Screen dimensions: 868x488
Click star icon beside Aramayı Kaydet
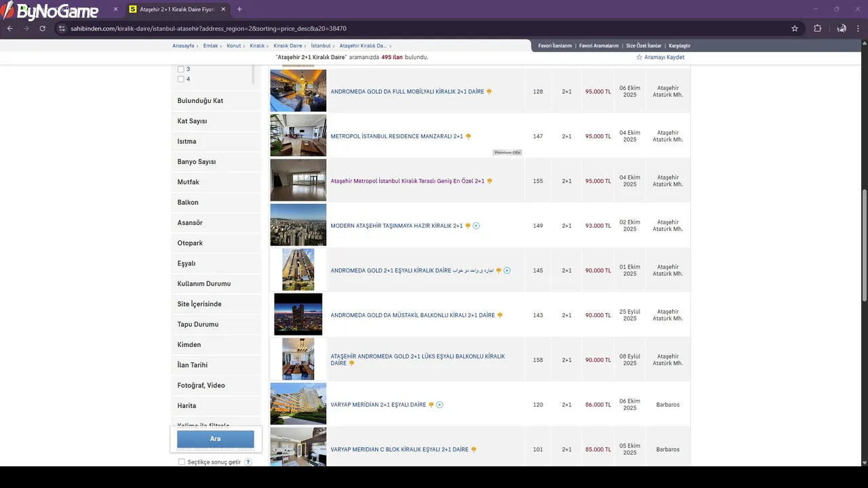[x=639, y=58]
